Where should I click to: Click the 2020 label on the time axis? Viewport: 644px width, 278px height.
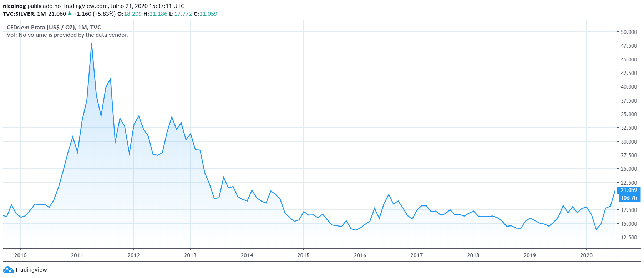click(x=587, y=255)
